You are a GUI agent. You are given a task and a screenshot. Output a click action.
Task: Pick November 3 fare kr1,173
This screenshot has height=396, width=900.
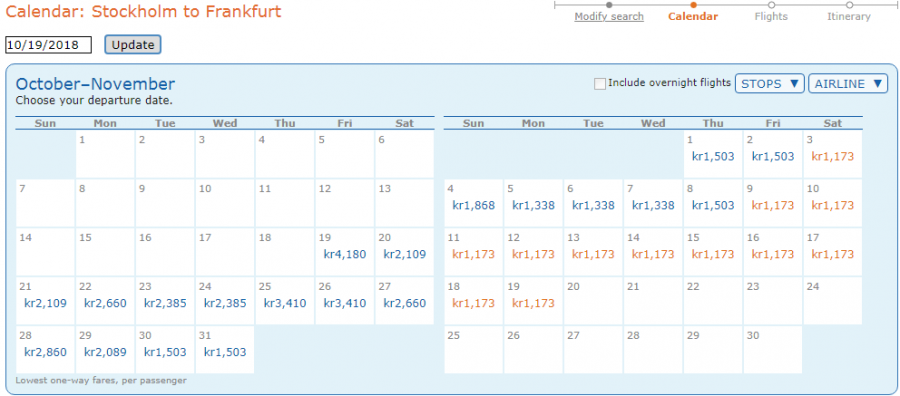[x=832, y=156]
